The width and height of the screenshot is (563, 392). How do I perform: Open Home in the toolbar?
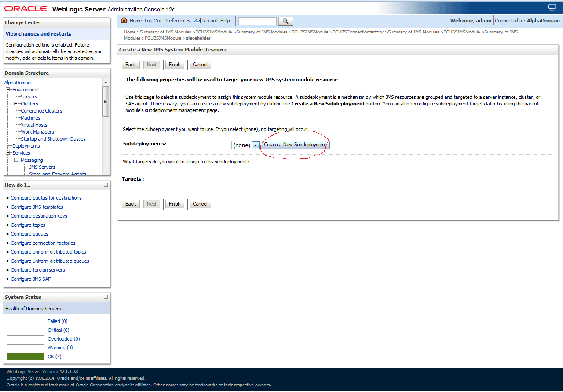[135, 21]
